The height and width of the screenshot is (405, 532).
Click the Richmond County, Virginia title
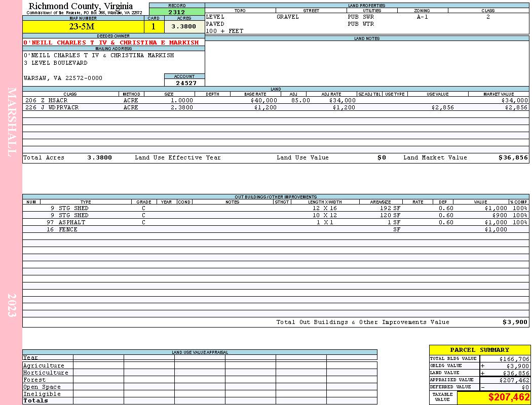click(x=81, y=6)
